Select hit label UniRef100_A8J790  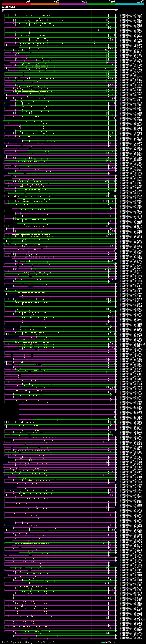131,53
